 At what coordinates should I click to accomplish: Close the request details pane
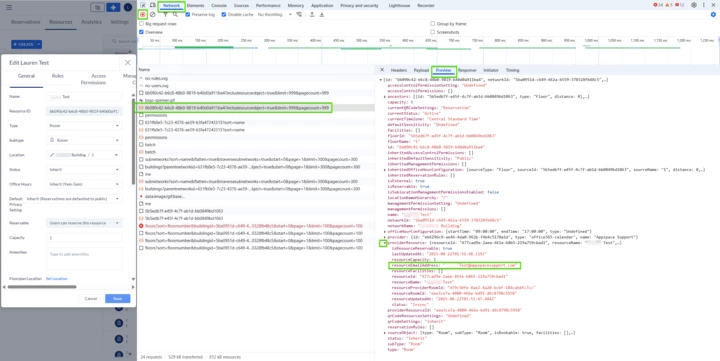point(382,70)
